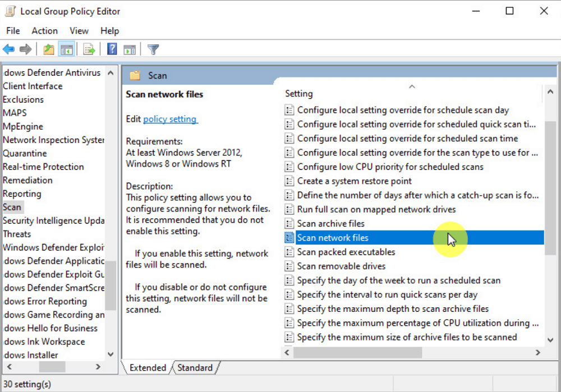Screen dimensions: 561x392
Task: Select Windows Error Reporting node
Action: (x=45, y=302)
